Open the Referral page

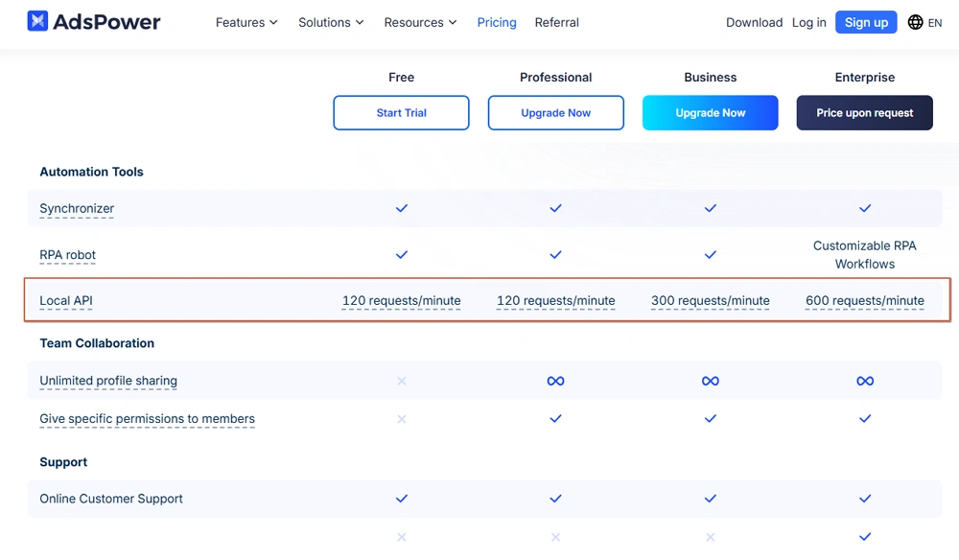pyautogui.click(x=556, y=22)
